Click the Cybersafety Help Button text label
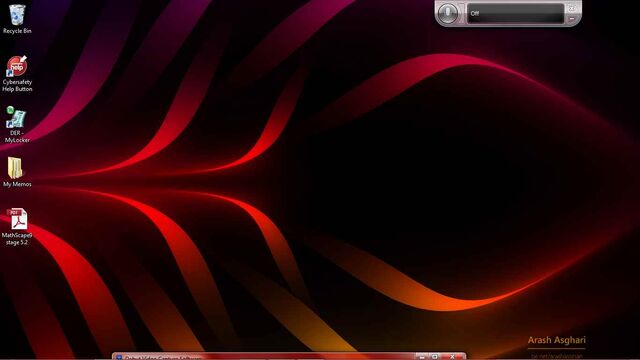Viewport: 640px width, 360px height. (17, 86)
